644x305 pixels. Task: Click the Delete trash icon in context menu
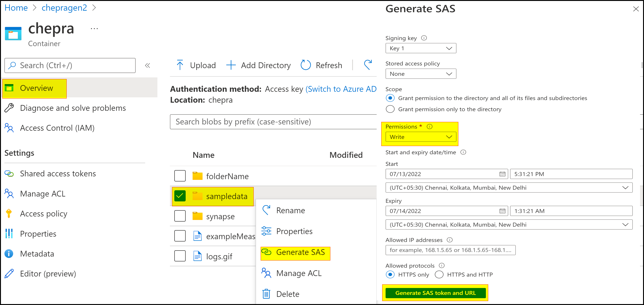click(266, 294)
